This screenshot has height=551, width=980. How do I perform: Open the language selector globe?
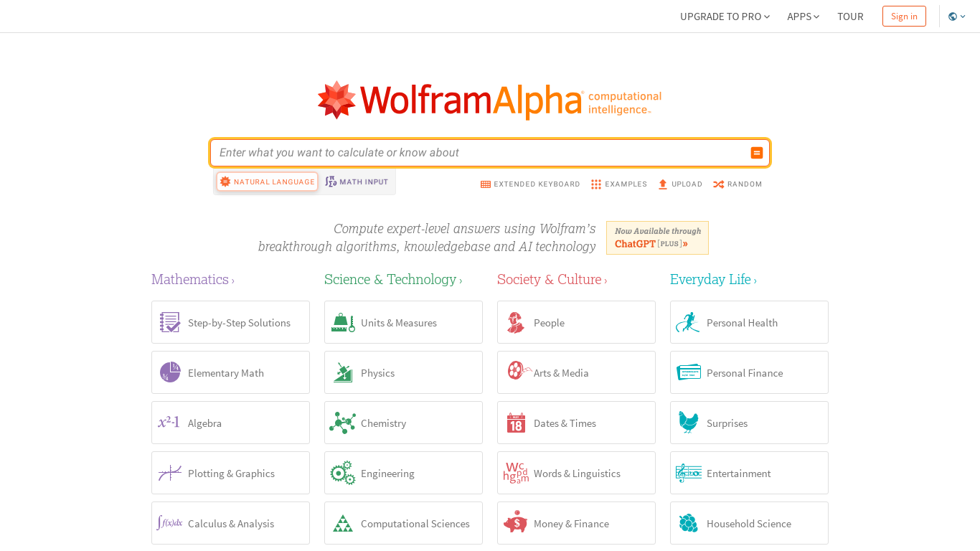tap(956, 16)
